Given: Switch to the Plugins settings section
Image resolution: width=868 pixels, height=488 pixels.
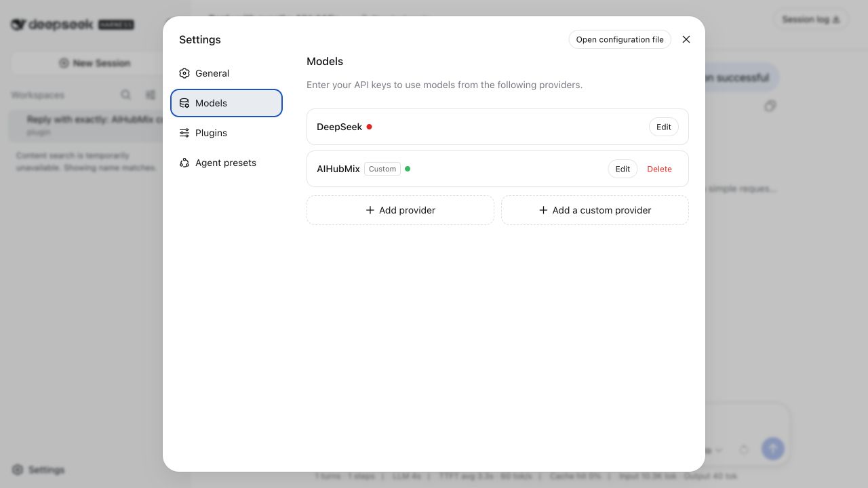Looking at the screenshot, I should click(226, 133).
